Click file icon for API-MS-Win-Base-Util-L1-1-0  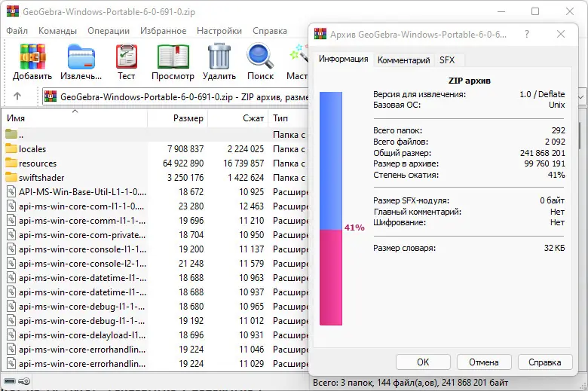click(11, 191)
